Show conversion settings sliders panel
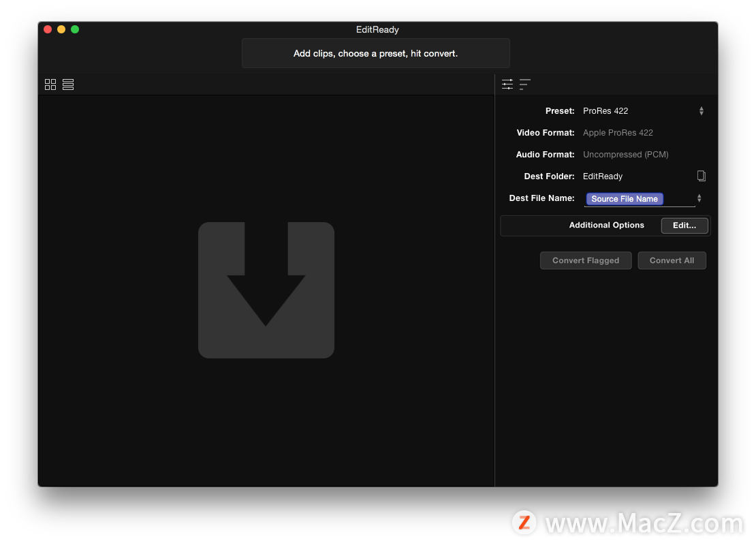756x541 pixels. pos(507,84)
